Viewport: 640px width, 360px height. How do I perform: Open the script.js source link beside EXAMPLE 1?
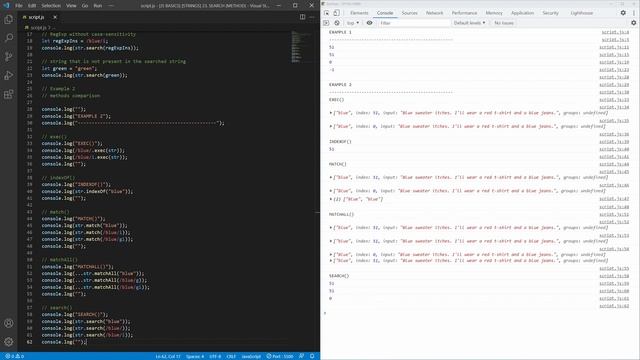(615, 32)
